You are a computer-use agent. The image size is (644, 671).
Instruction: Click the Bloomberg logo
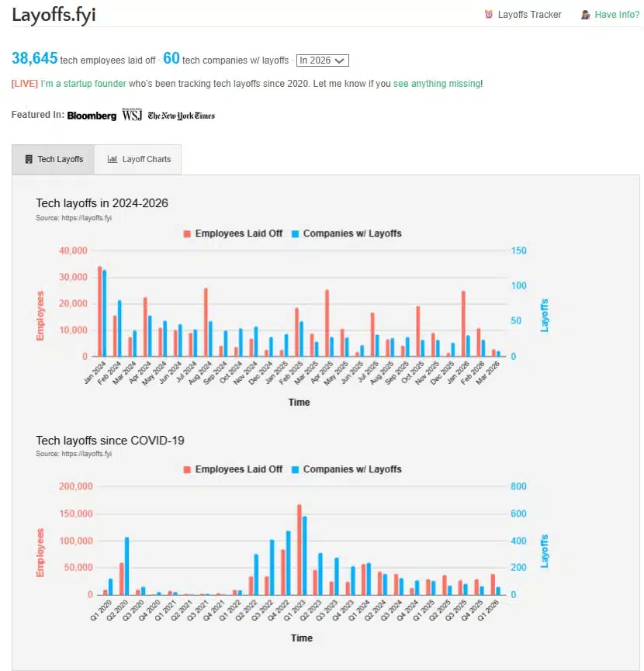point(92,116)
